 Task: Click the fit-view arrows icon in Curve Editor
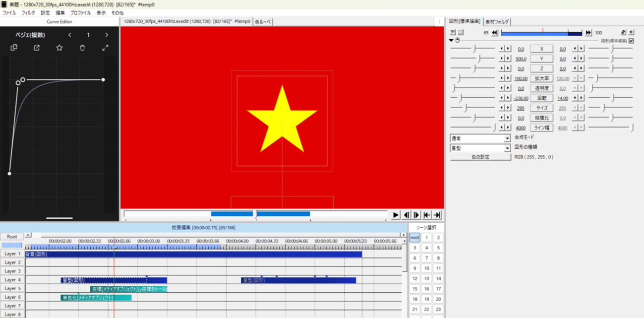(105, 48)
